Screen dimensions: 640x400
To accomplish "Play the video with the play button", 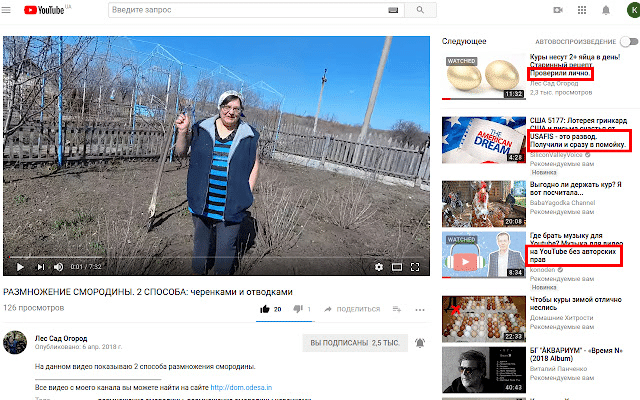I will [x=20, y=267].
